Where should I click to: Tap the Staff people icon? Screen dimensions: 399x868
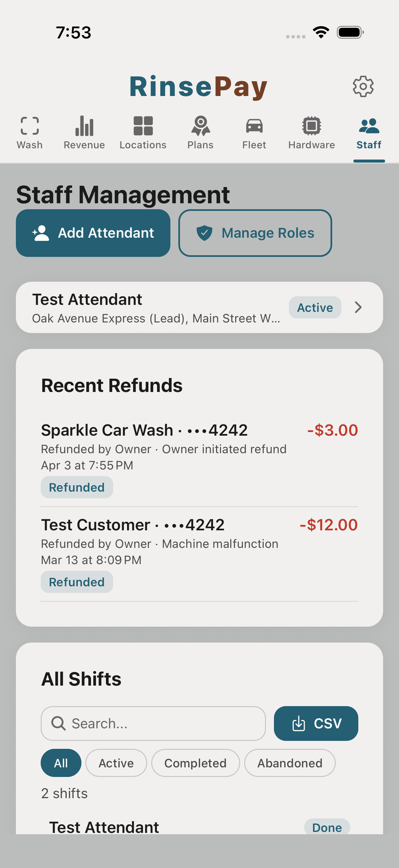click(x=369, y=126)
